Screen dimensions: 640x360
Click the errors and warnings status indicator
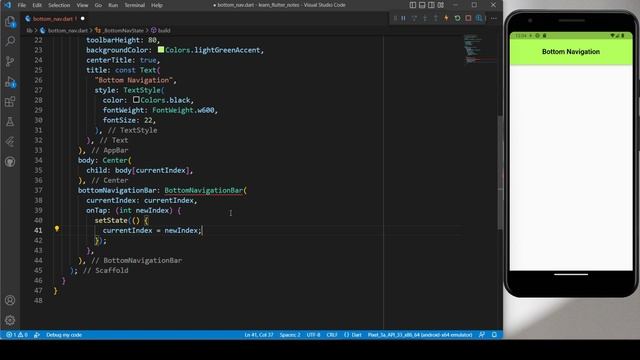(x=17, y=335)
